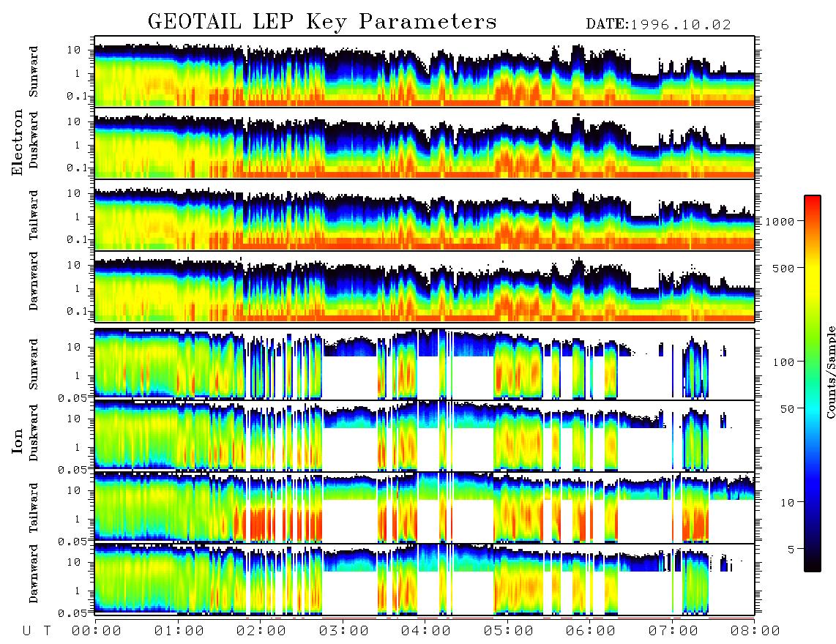
Task: Select the Electron "Sunward" panel label
Action: [34, 72]
